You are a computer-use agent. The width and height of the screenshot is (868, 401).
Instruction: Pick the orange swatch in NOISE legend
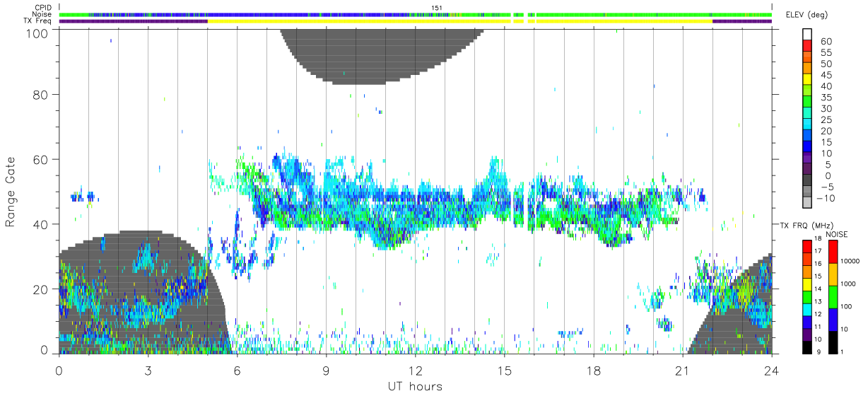(x=834, y=274)
